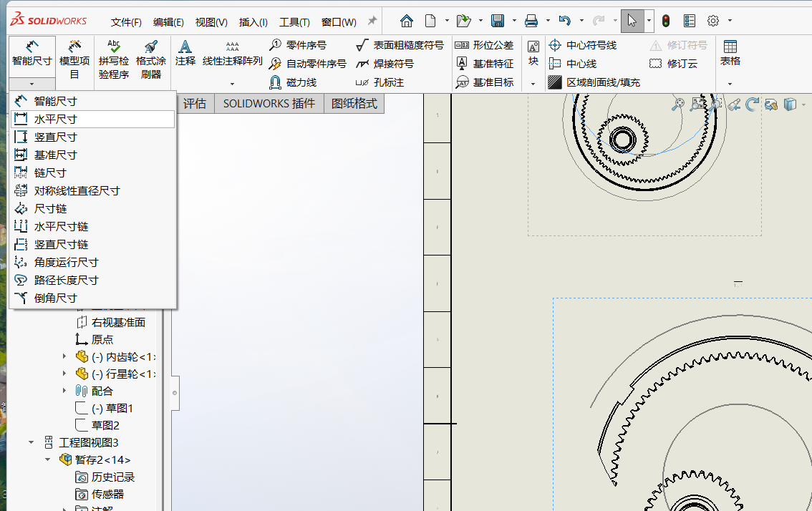Open the Tables dropdown arrow
The width and height of the screenshot is (812, 511).
coord(730,84)
